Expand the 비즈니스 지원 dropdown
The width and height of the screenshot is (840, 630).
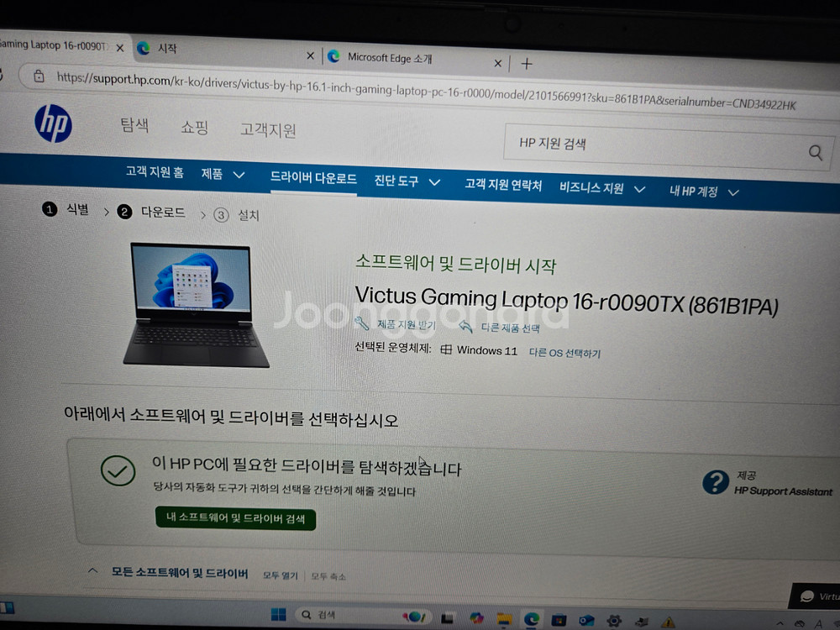point(639,189)
